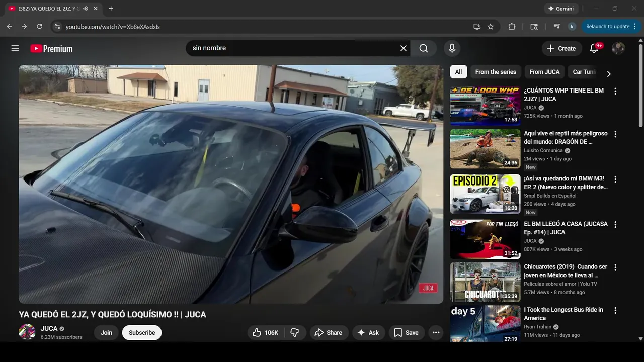Click the address bar URL
The image size is (644, 362).
tap(113, 27)
